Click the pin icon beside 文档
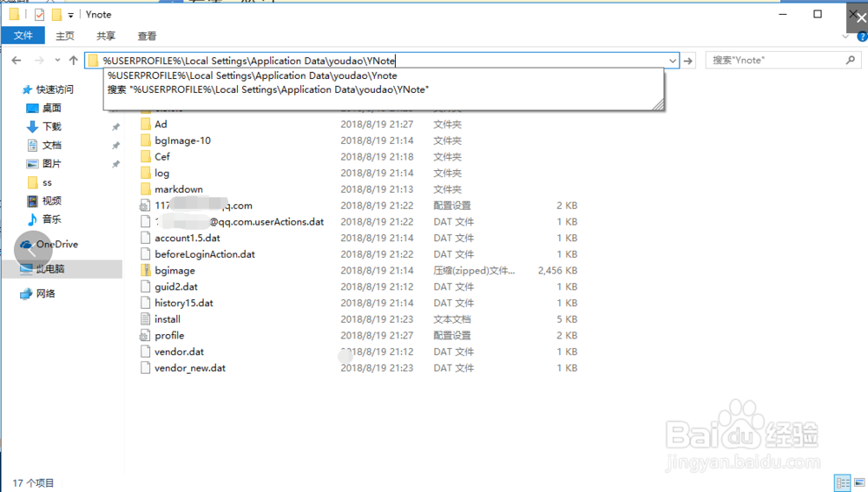The width and height of the screenshot is (868, 492). (x=115, y=146)
